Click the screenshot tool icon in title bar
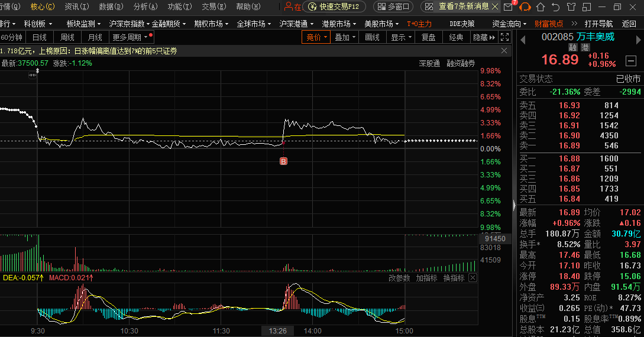Image resolution: width=644 pixels, height=337 pixels. coord(429,7)
